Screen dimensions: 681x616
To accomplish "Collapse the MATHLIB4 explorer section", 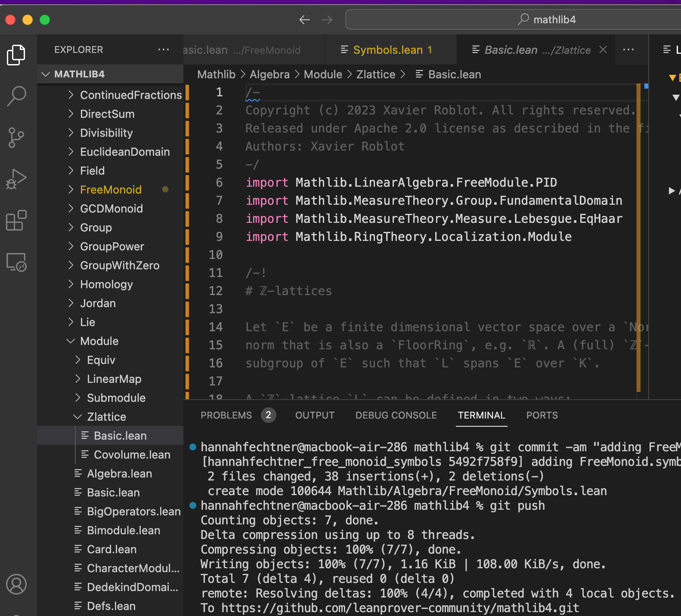I will point(110,74).
